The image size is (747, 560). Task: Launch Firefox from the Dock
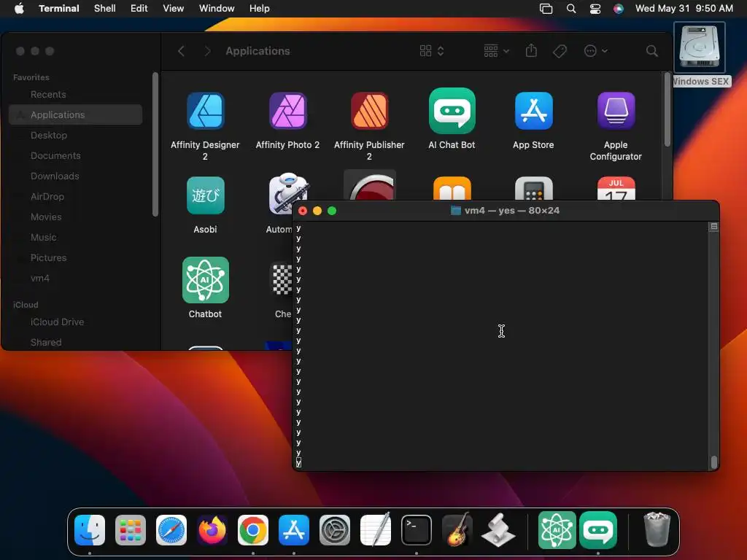click(x=212, y=530)
